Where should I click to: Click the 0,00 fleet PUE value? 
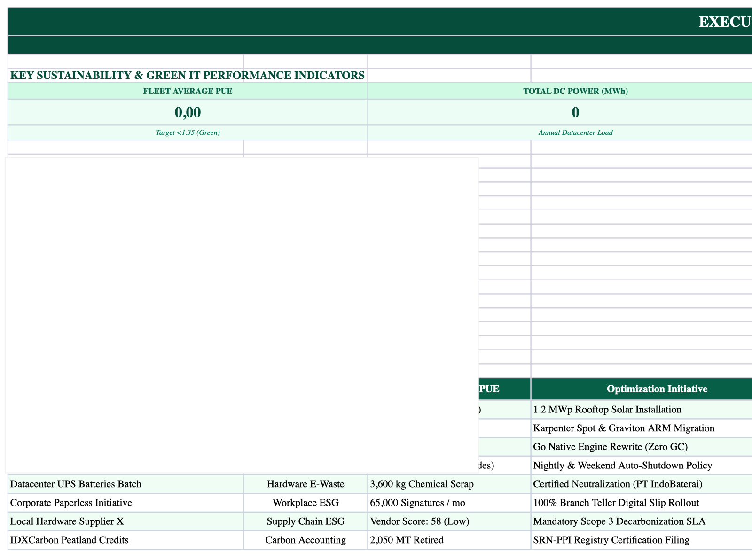click(188, 112)
